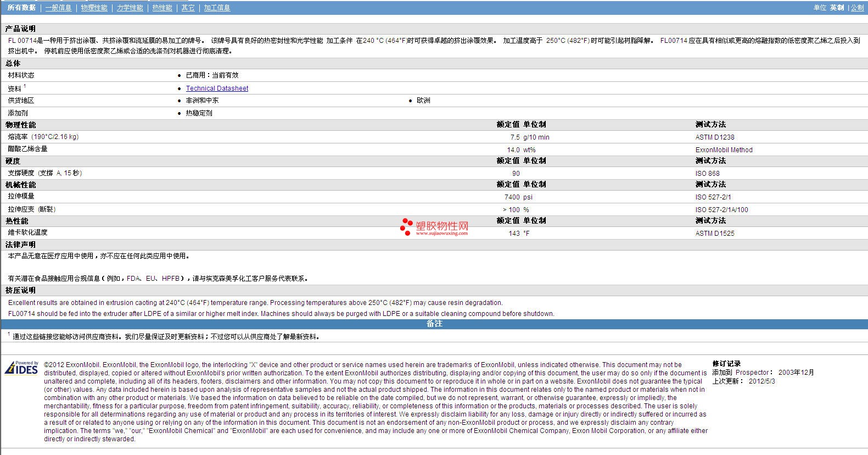Switch units to 公制

pyautogui.click(x=857, y=8)
